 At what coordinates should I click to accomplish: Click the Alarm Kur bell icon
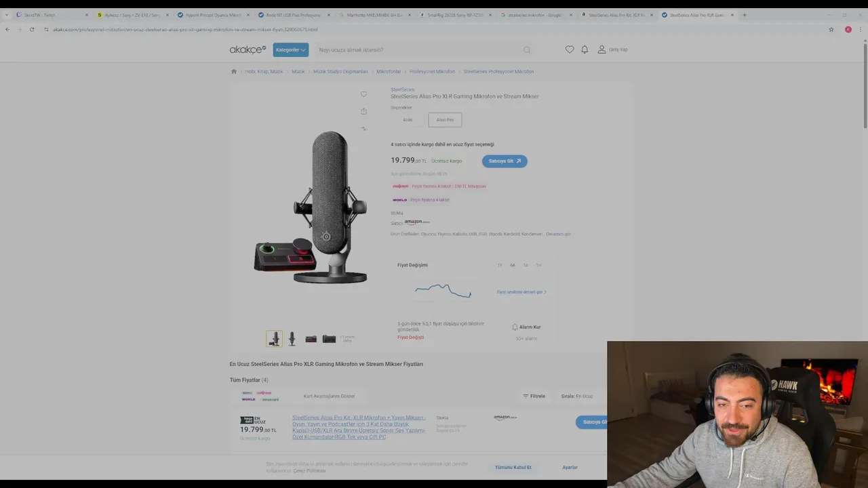(515, 327)
